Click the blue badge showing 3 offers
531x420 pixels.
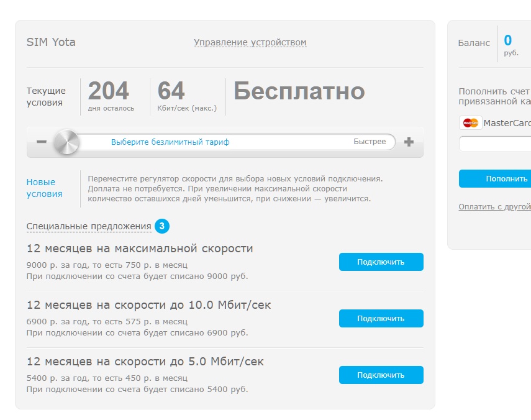click(x=162, y=226)
